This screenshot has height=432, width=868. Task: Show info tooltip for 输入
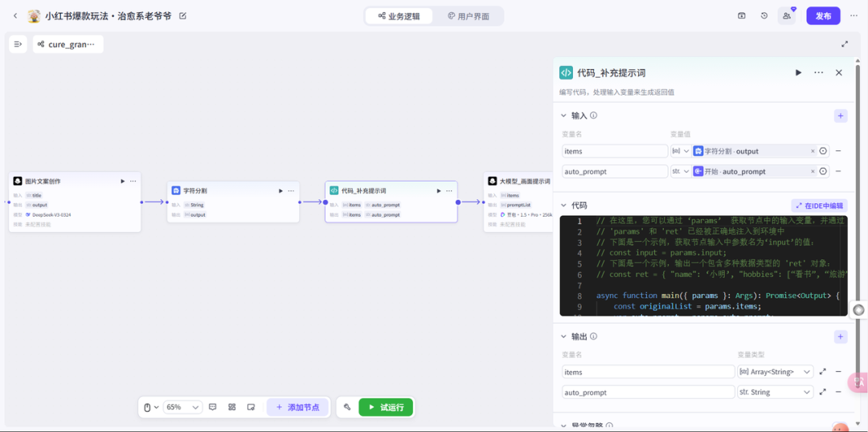tap(593, 116)
